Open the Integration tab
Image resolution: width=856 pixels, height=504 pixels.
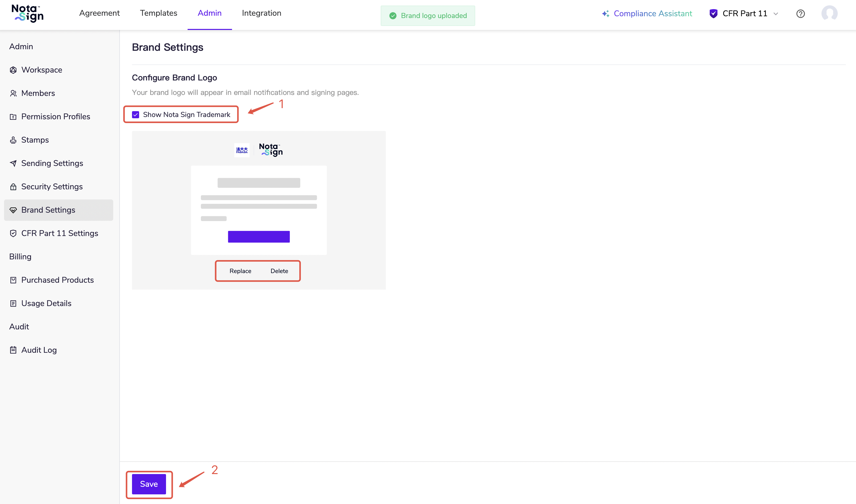(261, 13)
